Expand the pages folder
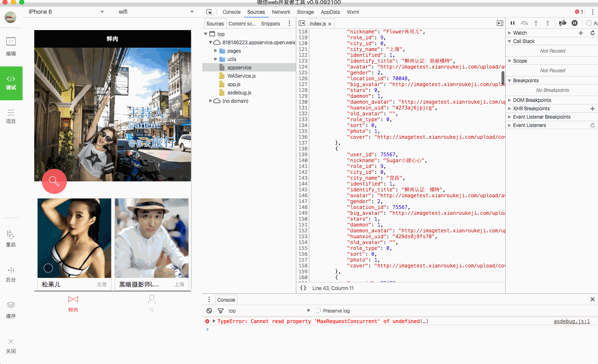 tap(216, 51)
